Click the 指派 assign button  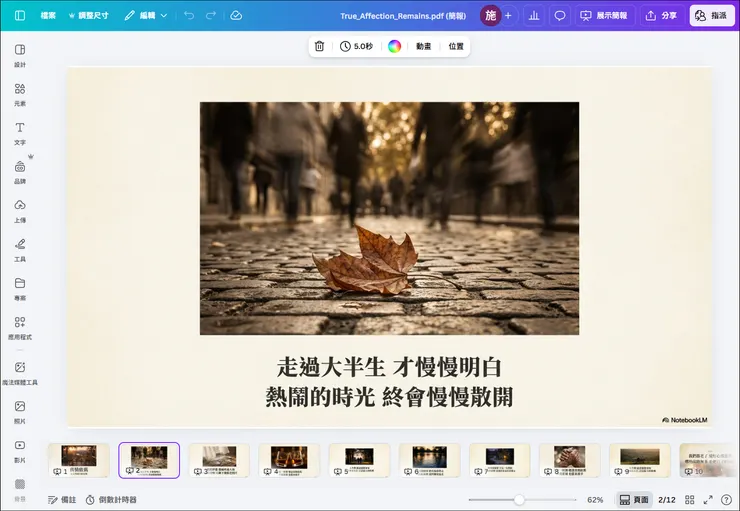[712, 16]
